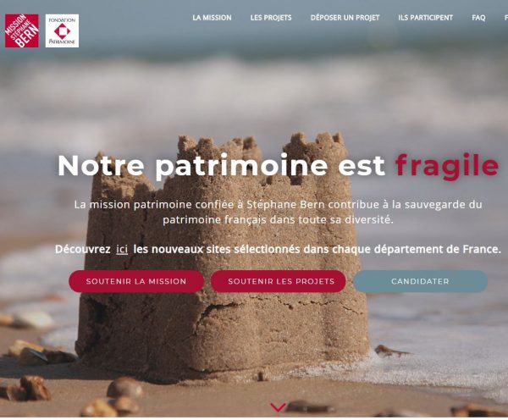This screenshot has width=508, height=420.
Task: Click the Mission Stéphane Bern red logo
Action: point(22,30)
